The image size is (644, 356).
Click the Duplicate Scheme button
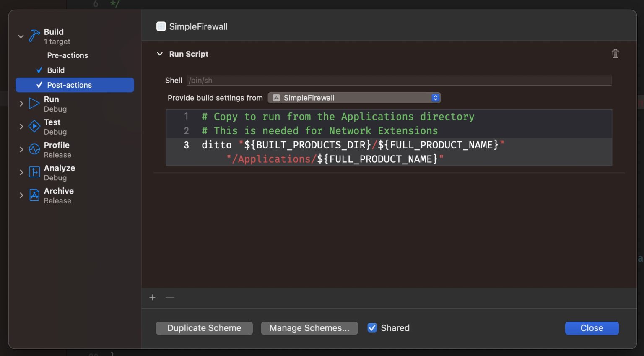204,328
